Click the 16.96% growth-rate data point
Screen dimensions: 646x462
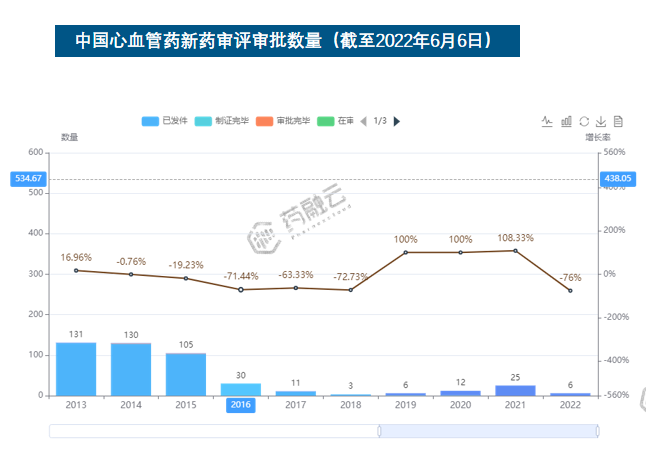pos(76,271)
